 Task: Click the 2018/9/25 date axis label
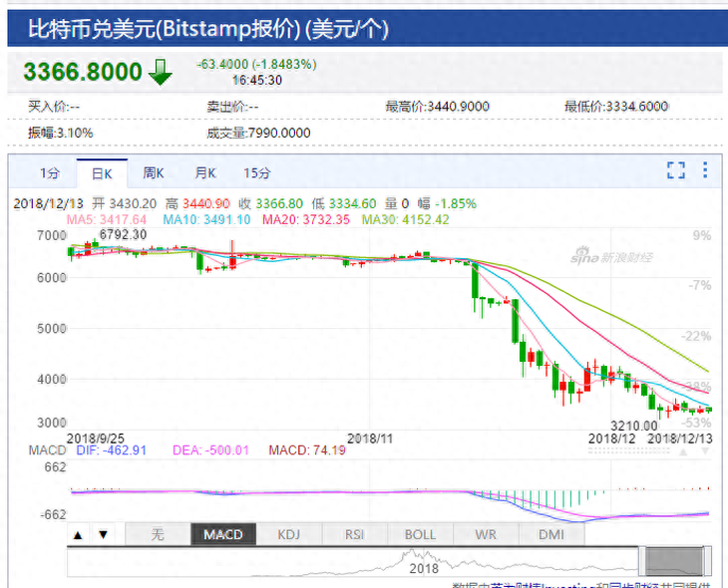click(x=95, y=439)
